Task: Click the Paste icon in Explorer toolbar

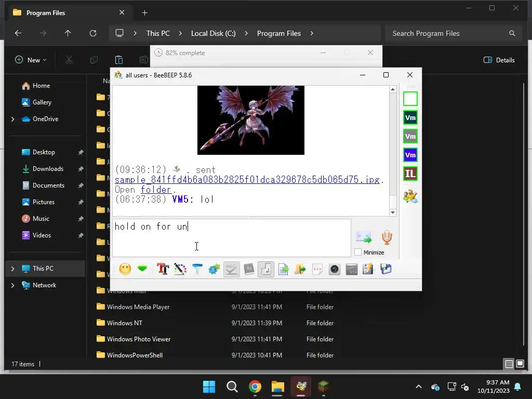Action: tap(119, 60)
